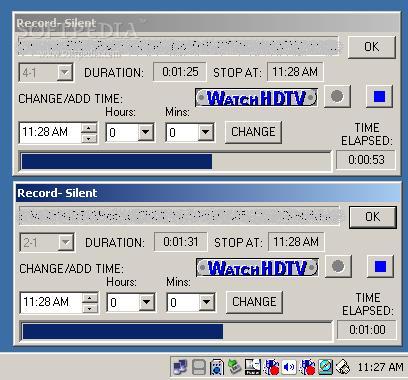Viewport: 408px width, 380px height.
Task: Click the blurred file path field, 2-1 window
Action: (x=179, y=216)
